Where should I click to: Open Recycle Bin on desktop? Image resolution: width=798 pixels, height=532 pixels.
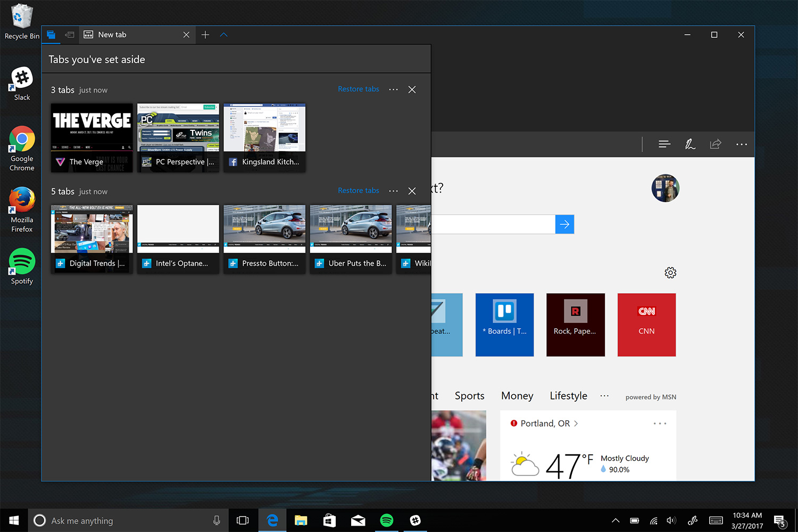click(x=22, y=22)
